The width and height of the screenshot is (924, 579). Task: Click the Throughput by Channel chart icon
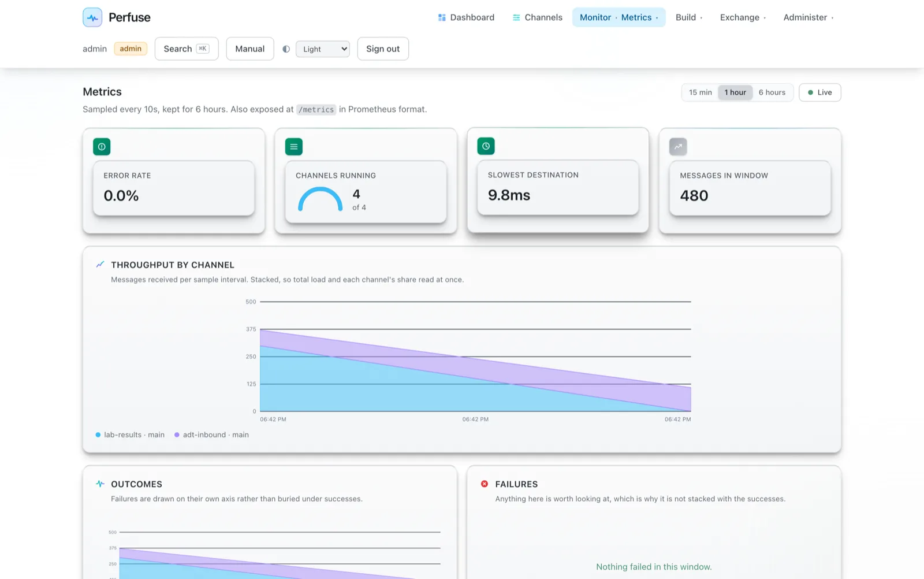pos(100,265)
